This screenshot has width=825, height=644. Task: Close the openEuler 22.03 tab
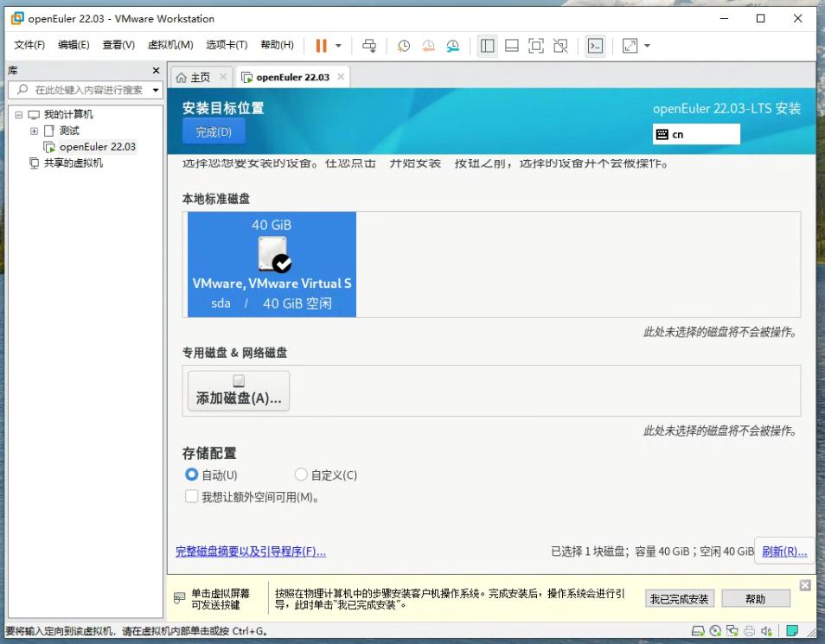pyautogui.click(x=341, y=77)
